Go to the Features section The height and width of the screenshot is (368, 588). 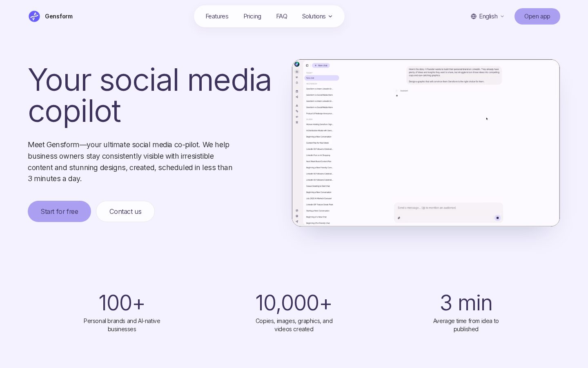tap(217, 16)
